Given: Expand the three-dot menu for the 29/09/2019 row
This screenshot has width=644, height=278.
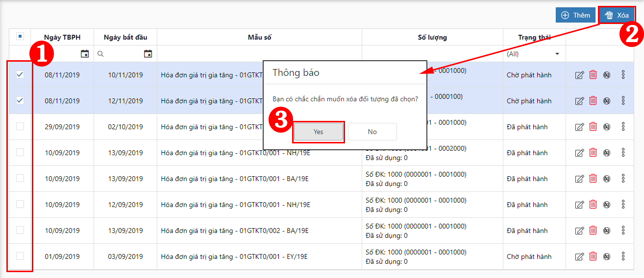Looking at the screenshot, I should (623, 127).
